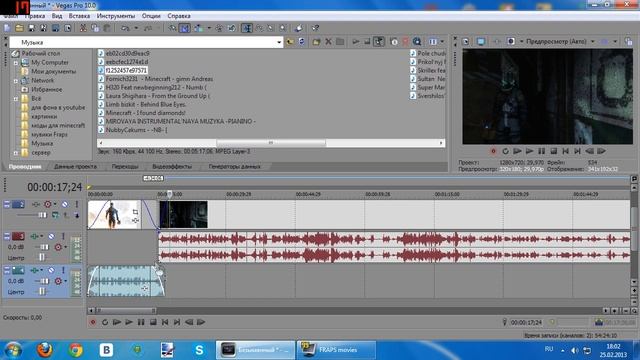Click Explorer file list horizontal scrollbar
The width and height of the screenshot is (640, 360).
[271, 143]
